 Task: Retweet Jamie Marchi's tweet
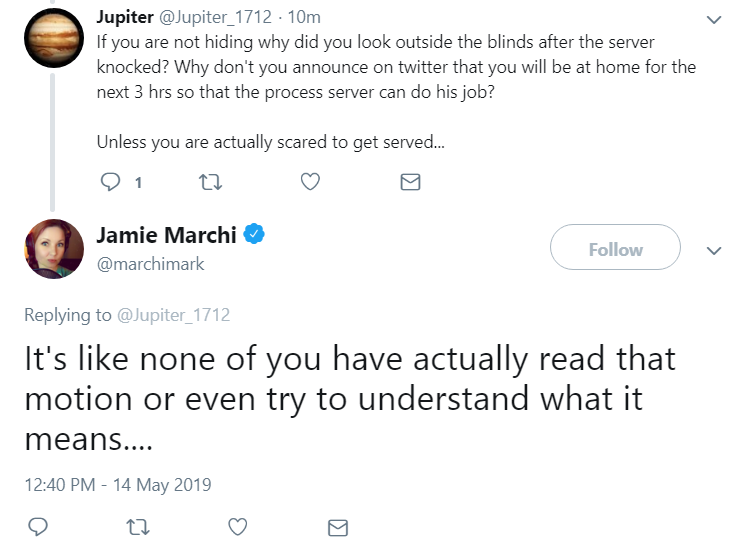click(138, 526)
